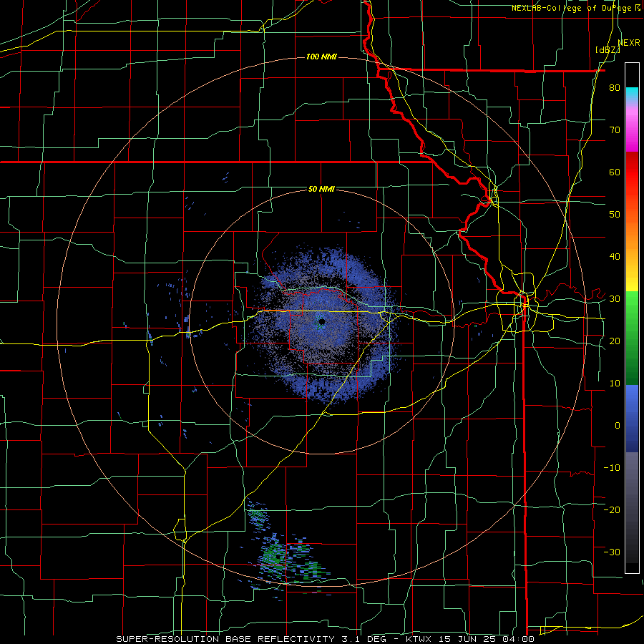Click the -20 value on the dBZ scale
This screenshot has width=644, height=644.
612,510
